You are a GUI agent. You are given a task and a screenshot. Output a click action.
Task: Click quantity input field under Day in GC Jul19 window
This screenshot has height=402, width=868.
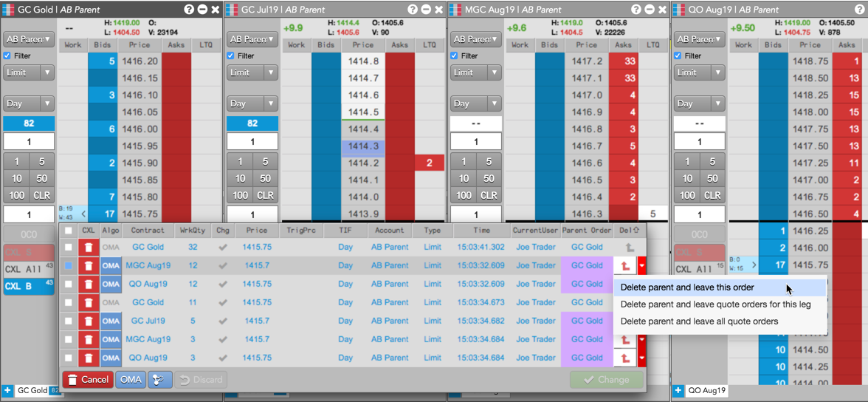252,141
